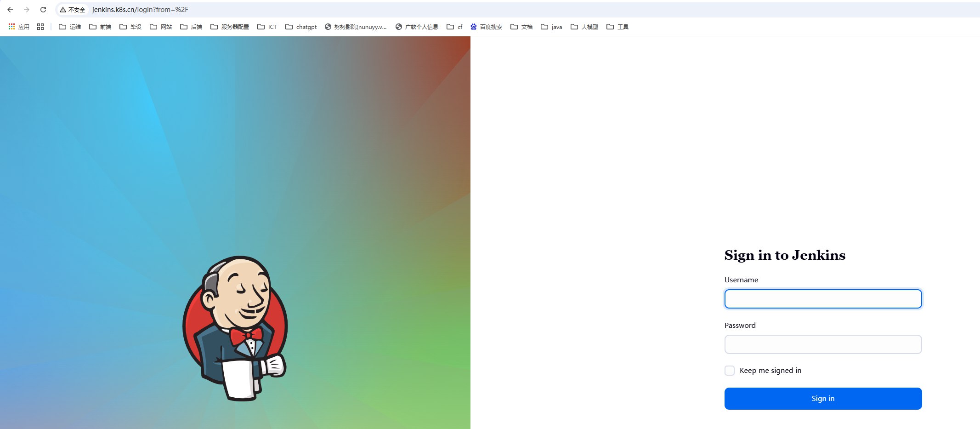Reload the Jenkins login page

(x=43, y=9)
